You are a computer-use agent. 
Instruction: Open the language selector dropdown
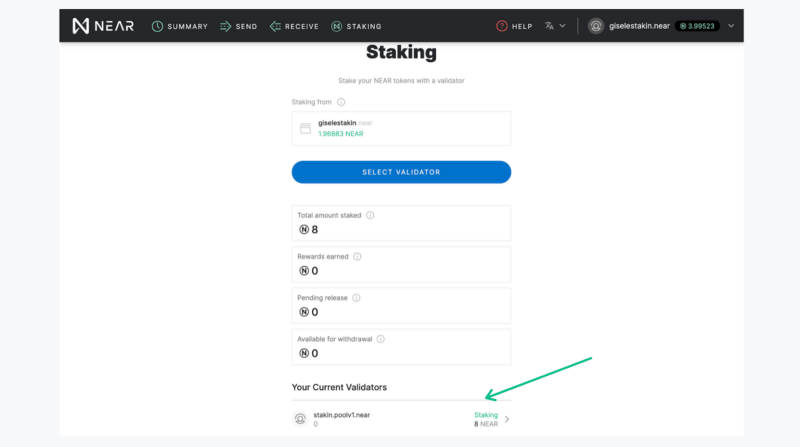click(x=555, y=26)
